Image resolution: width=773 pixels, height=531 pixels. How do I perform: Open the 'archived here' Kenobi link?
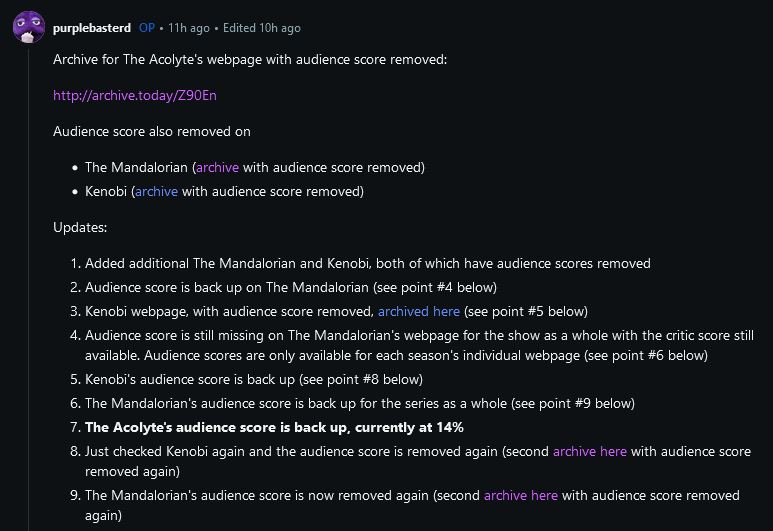(x=419, y=311)
